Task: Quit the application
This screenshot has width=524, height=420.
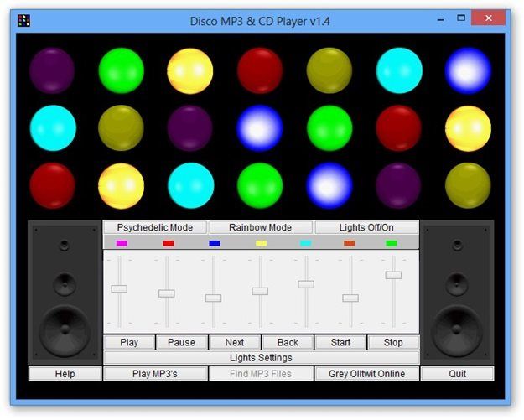Action: pyautogui.click(x=457, y=374)
